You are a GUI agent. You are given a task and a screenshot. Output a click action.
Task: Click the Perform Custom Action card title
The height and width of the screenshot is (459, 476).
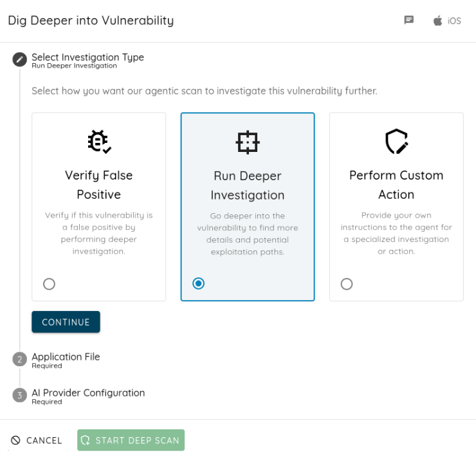(396, 185)
